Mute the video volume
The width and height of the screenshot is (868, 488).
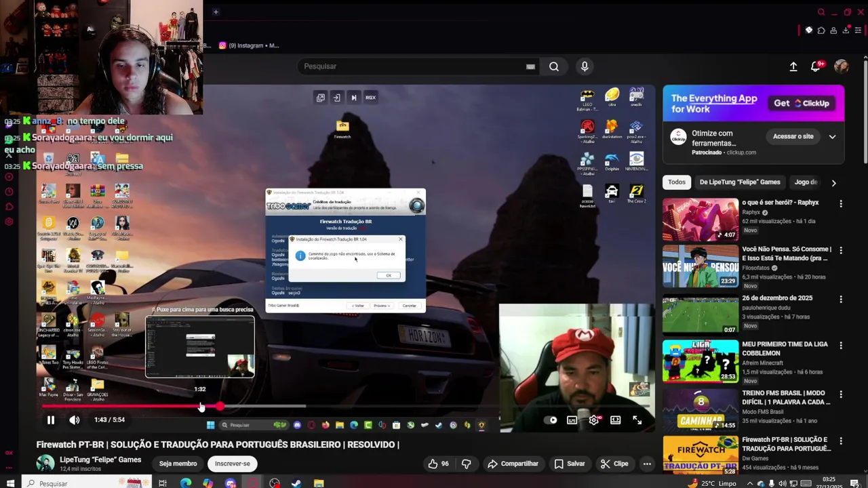pyautogui.click(x=75, y=420)
